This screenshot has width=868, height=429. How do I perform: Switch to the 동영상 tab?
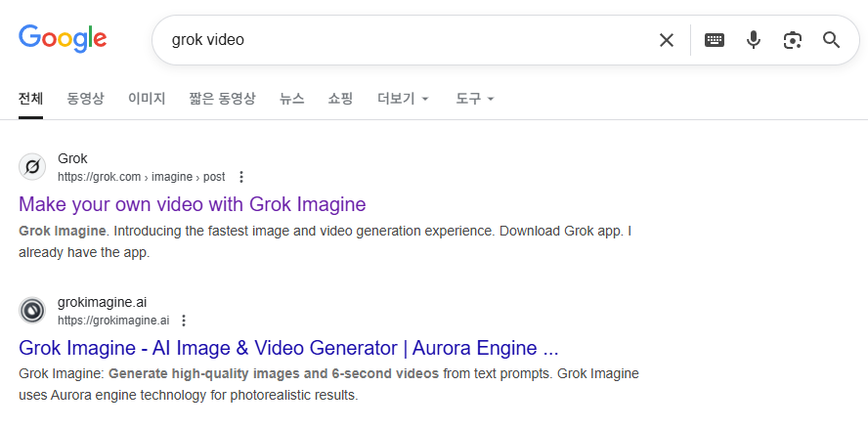(x=85, y=99)
